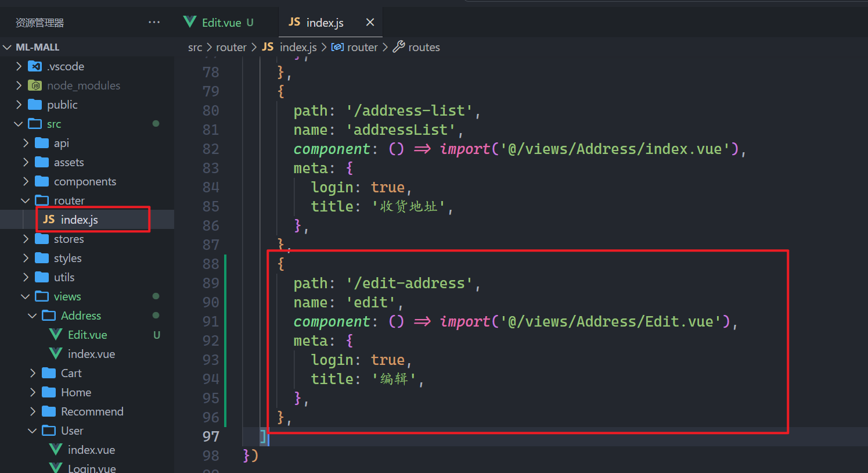The height and width of the screenshot is (473, 868).
Task: Click the Vue icon beside Edit.vue in tree
Action: tap(56, 335)
